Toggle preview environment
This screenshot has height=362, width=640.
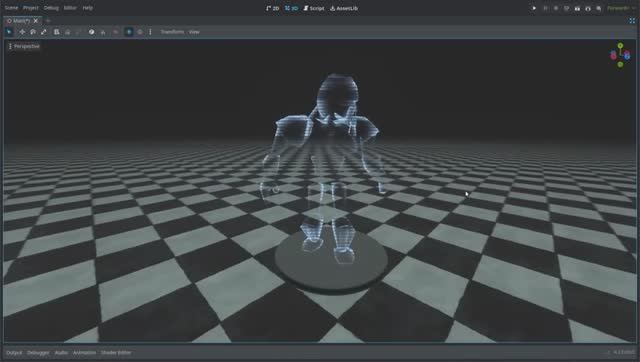click(x=140, y=32)
